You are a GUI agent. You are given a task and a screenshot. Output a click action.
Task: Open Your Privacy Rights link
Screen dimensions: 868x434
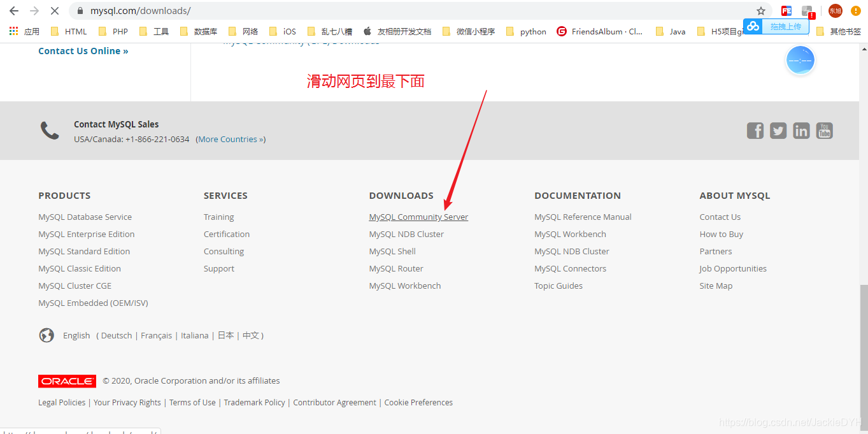(x=127, y=402)
